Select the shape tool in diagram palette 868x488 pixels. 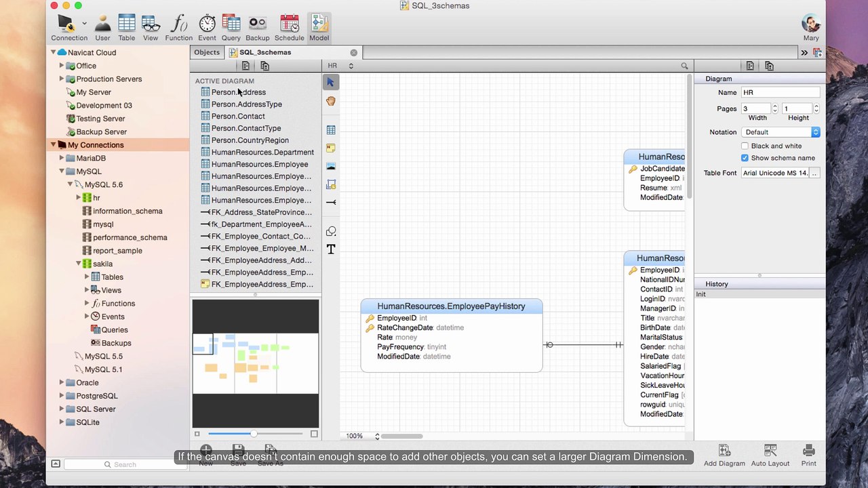tap(331, 231)
